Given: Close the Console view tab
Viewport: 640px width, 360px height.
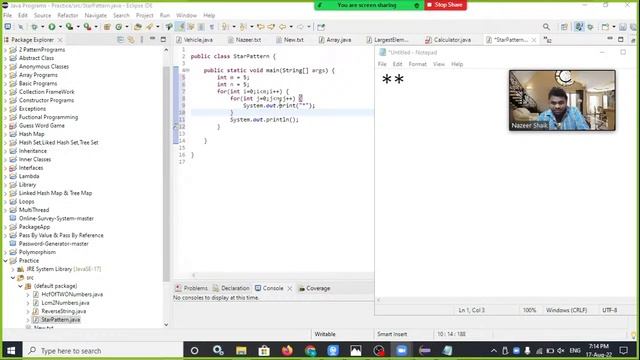Looking at the screenshot, I should [x=289, y=288].
